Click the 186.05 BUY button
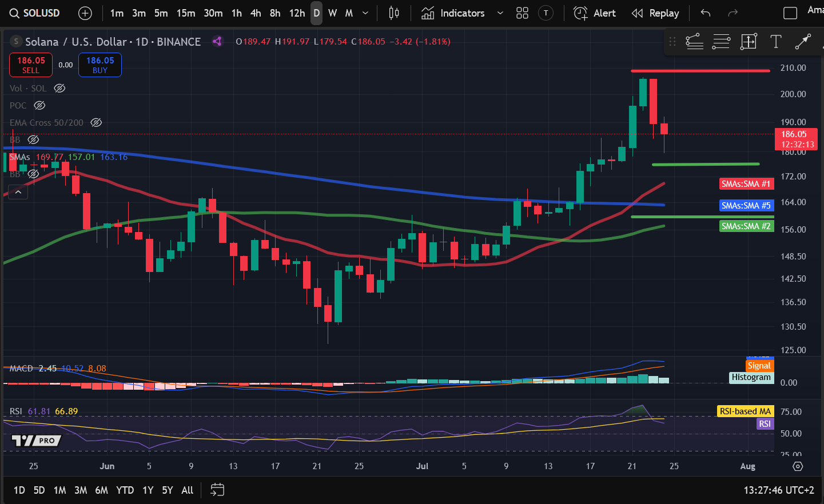The height and width of the screenshot is (504, 824). (x=100, y=65)
